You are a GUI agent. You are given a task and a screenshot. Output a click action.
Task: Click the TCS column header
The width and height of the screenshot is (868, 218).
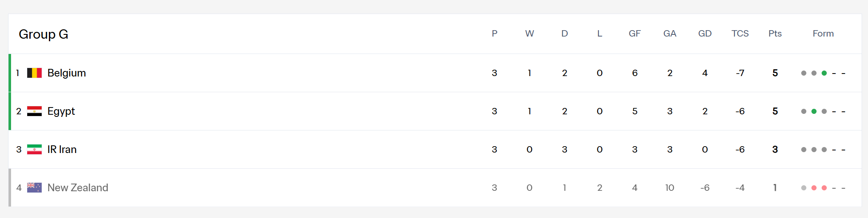740,34
